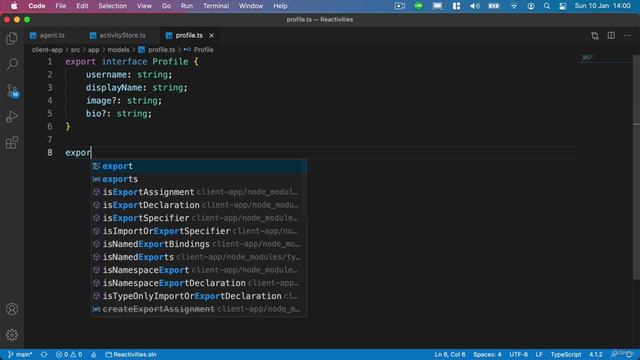
Task: Open the Run and Debug view
Action: (12, 117)
